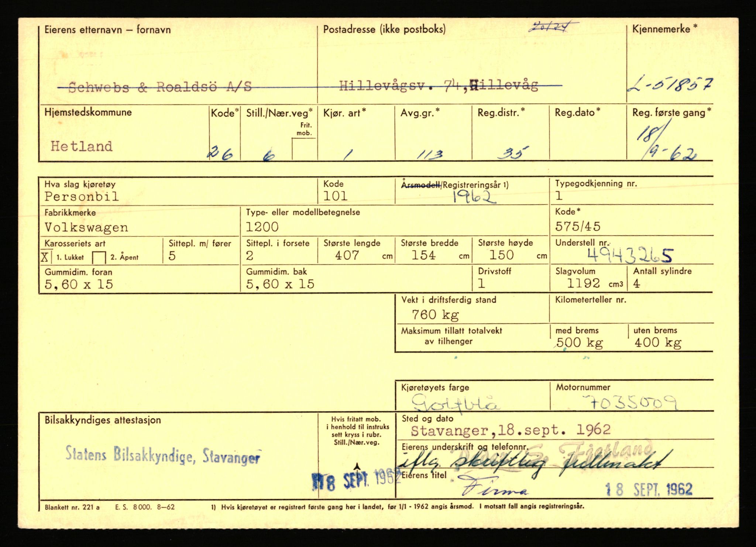Screen dimensions: 756x547
Task: Click the municipality 'Hetland'
Action: coord(81,146)
